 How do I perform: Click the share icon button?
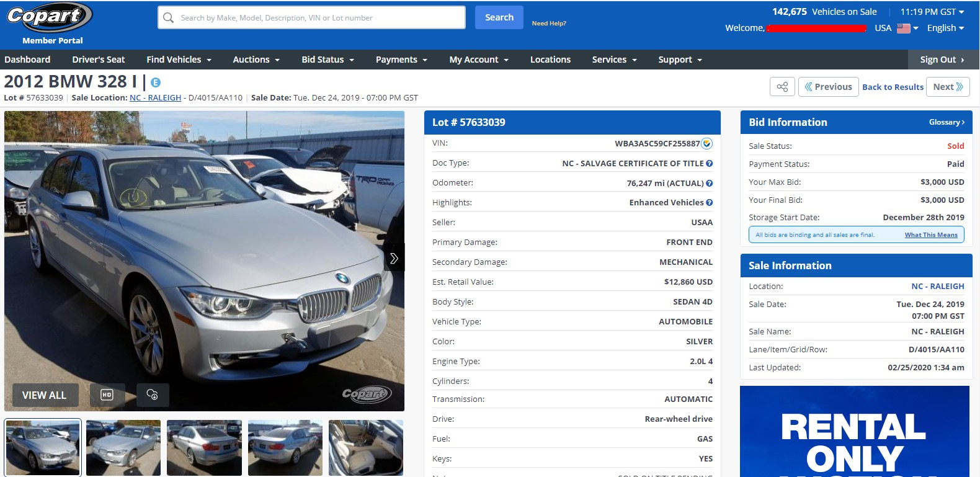click(x=782, y=87)
